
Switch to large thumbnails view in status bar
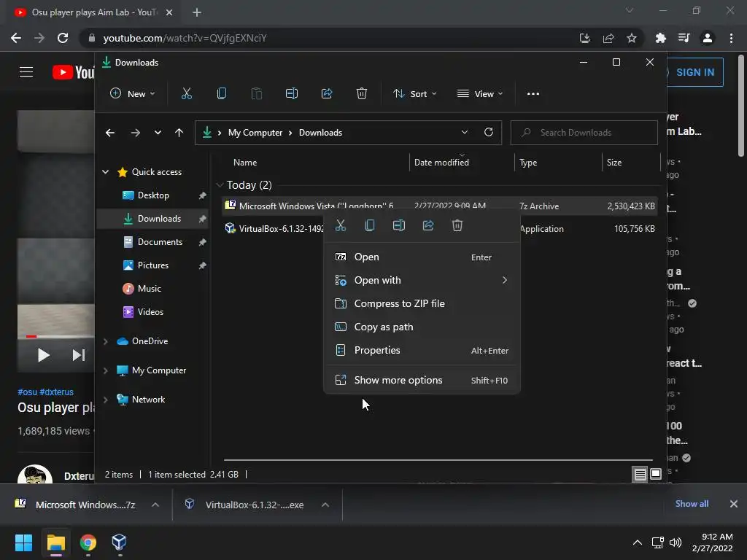tap(656, 474)
